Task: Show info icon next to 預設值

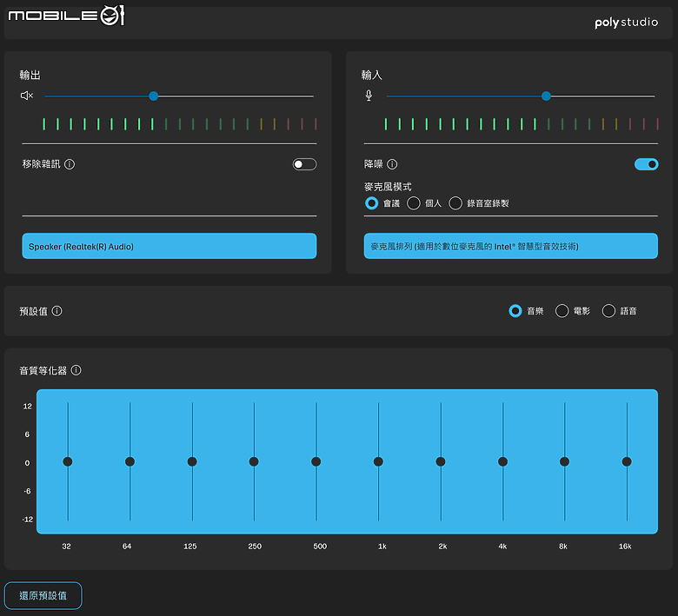Action: point(56,311)
